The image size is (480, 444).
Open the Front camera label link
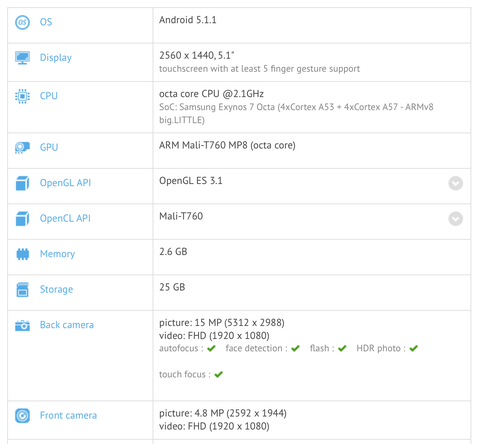pyautogui.click(x=68, y=415)
